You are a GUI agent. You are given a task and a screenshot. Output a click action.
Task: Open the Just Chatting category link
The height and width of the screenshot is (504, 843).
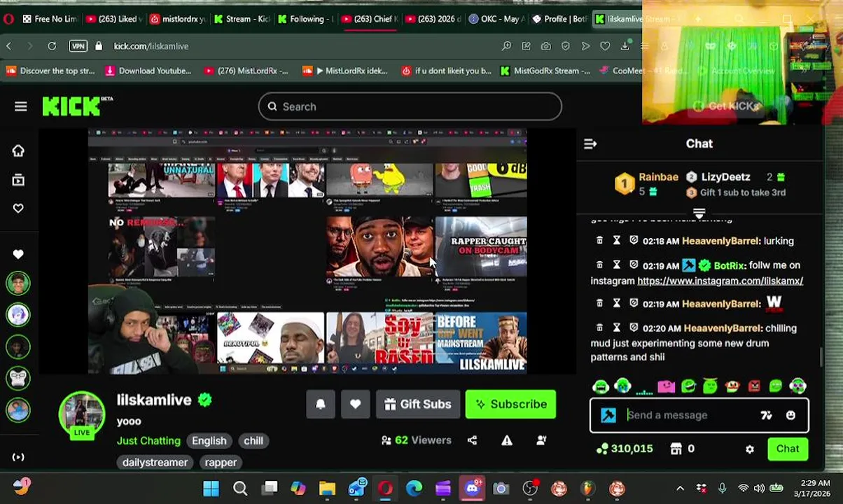(x=148, y=440)
